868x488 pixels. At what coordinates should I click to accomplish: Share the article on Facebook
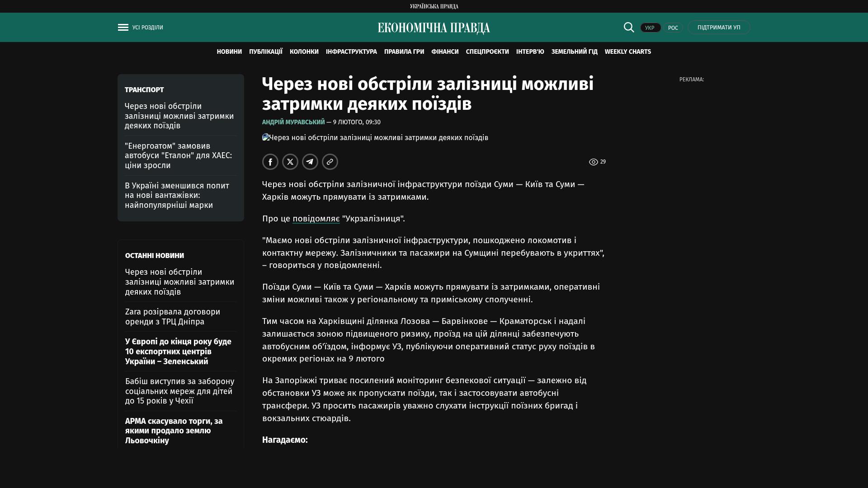pos(270,162)
